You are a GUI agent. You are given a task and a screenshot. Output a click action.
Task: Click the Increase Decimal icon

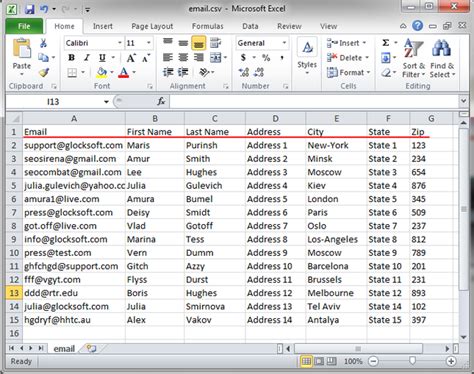tap(244, 72)
